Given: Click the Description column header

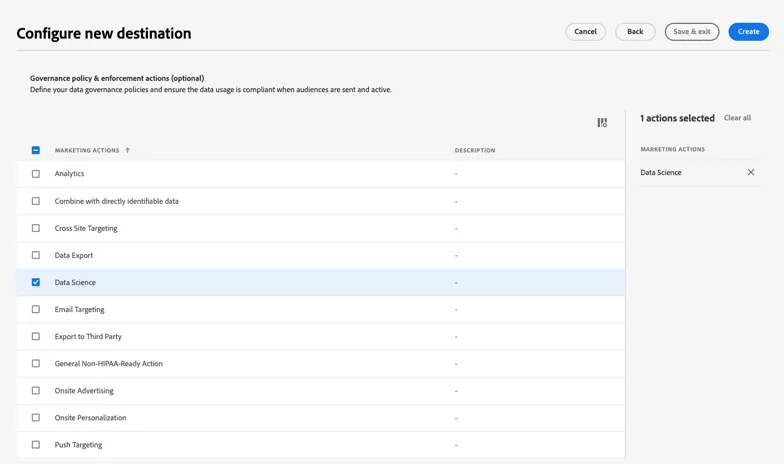Looking at the screenshot, I should pos(475,150).
